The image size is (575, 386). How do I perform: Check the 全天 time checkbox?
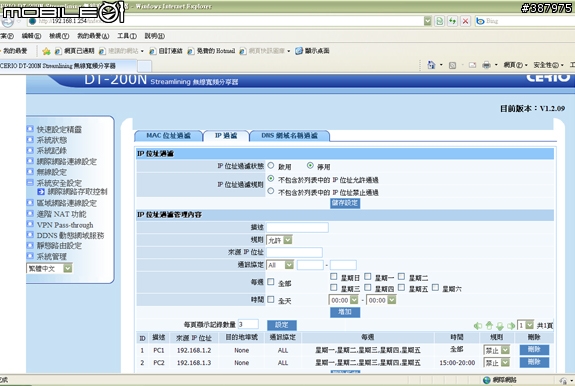pyautogui.click(x=271, y=299)
